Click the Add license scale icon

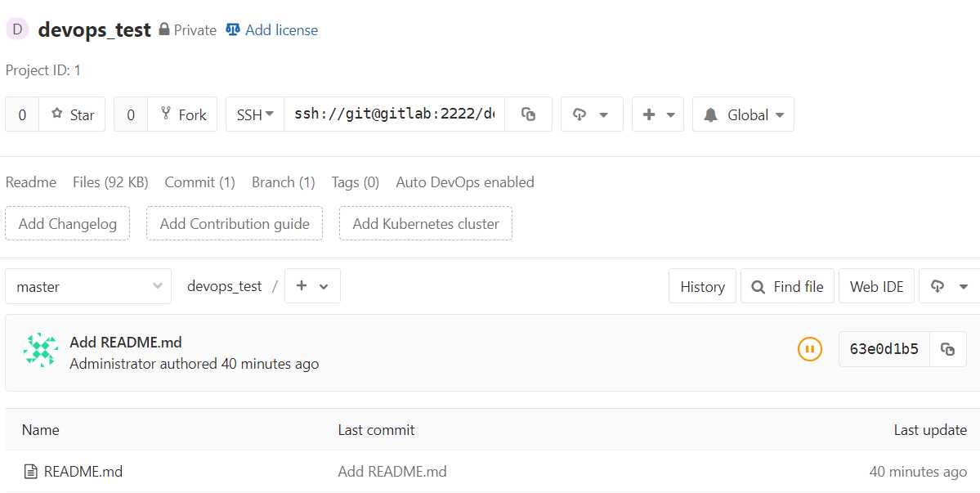pyautogui.click(x=232, y=29)
